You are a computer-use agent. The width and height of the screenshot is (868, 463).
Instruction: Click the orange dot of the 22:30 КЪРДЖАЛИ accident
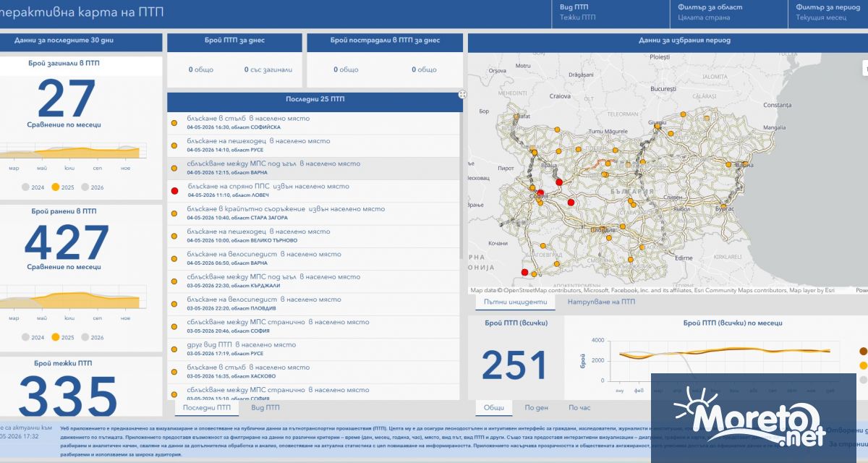174,281
